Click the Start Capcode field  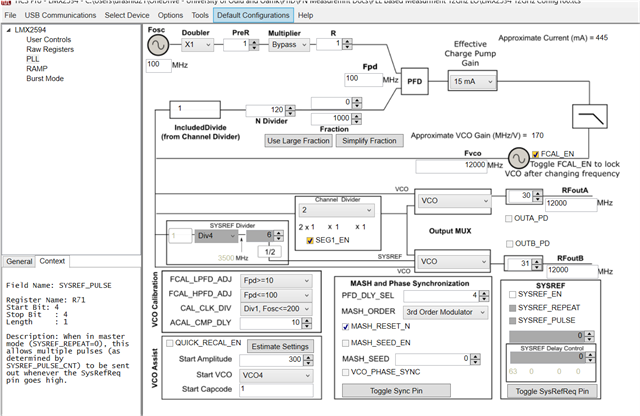(276, 389)
